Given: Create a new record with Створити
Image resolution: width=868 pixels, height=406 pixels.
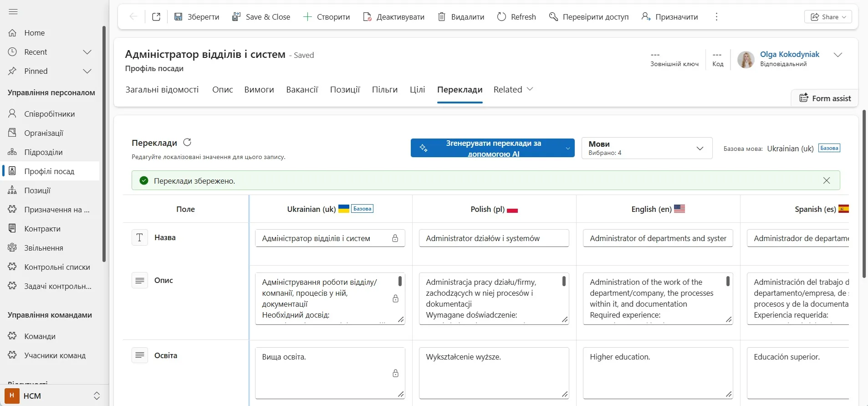Looking at the screenshot, I should [327, 17].
